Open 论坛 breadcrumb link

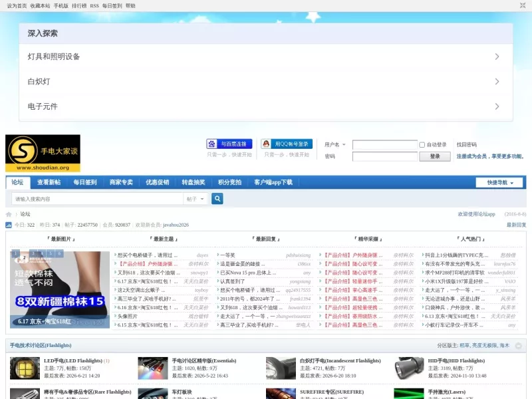(25, 214)
